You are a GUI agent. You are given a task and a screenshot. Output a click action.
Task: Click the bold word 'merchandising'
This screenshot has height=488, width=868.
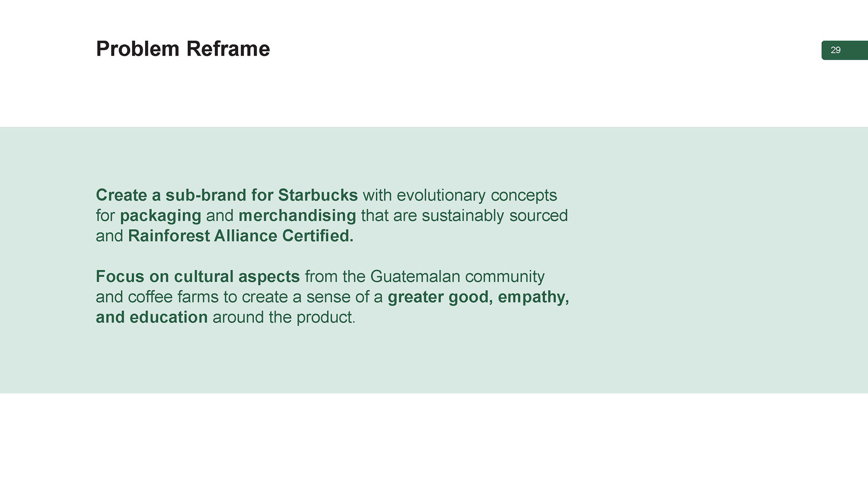[297, 216]
